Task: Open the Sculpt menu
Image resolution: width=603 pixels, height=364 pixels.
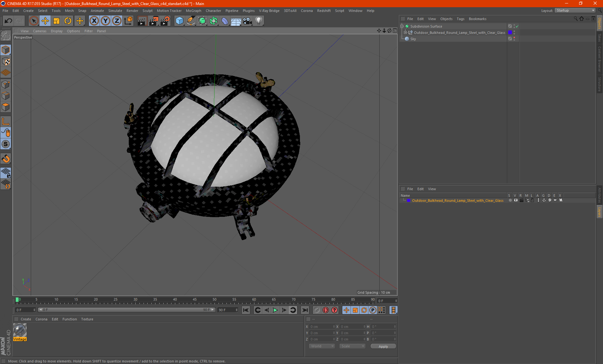Action: [x=147, y=11]
